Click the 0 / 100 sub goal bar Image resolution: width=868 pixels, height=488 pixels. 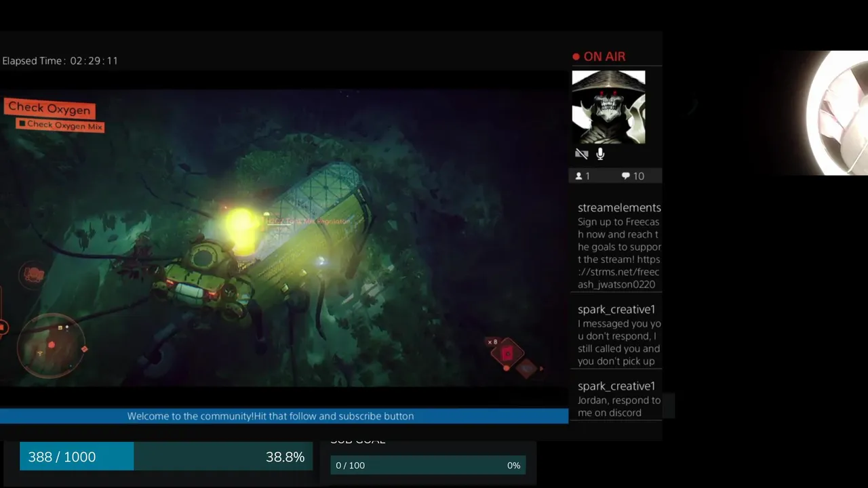click(428, 466)
